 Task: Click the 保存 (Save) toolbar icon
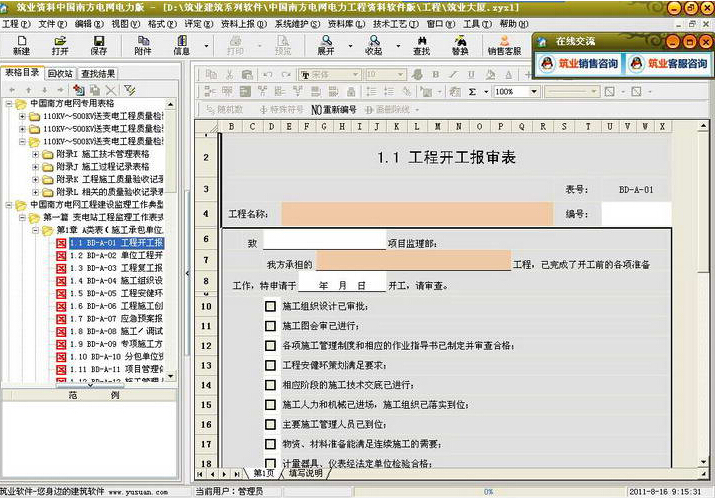[x=98, y=44]
